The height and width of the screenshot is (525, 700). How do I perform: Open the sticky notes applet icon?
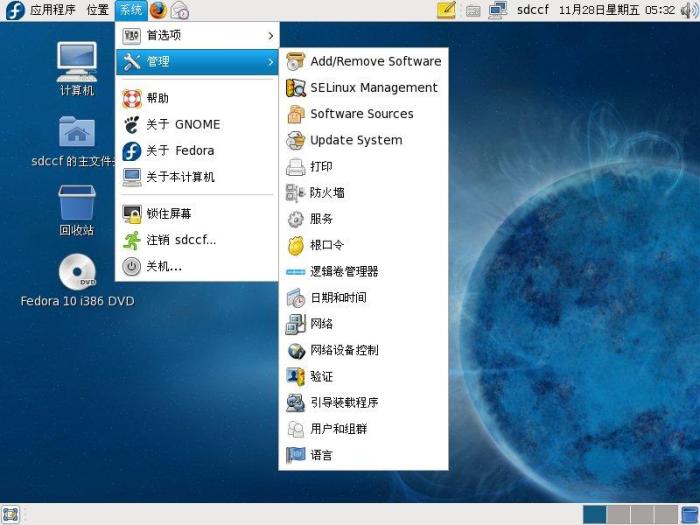click(x=447, y=10)
